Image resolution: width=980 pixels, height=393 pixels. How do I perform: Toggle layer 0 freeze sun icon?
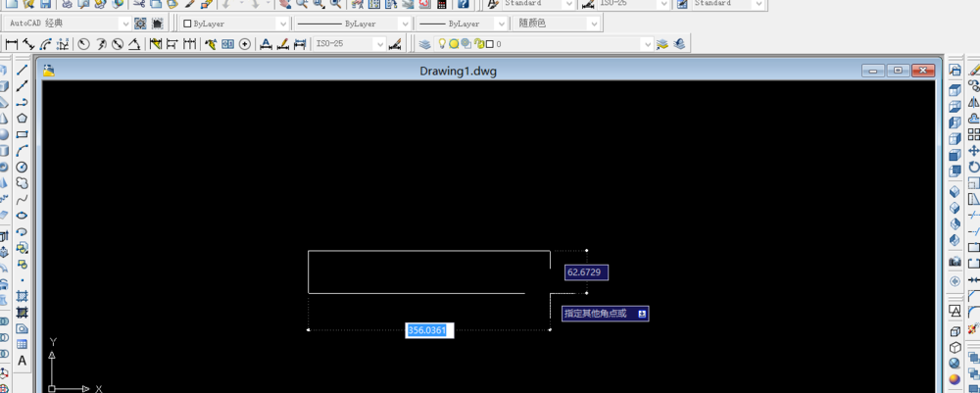pos(454,44)
